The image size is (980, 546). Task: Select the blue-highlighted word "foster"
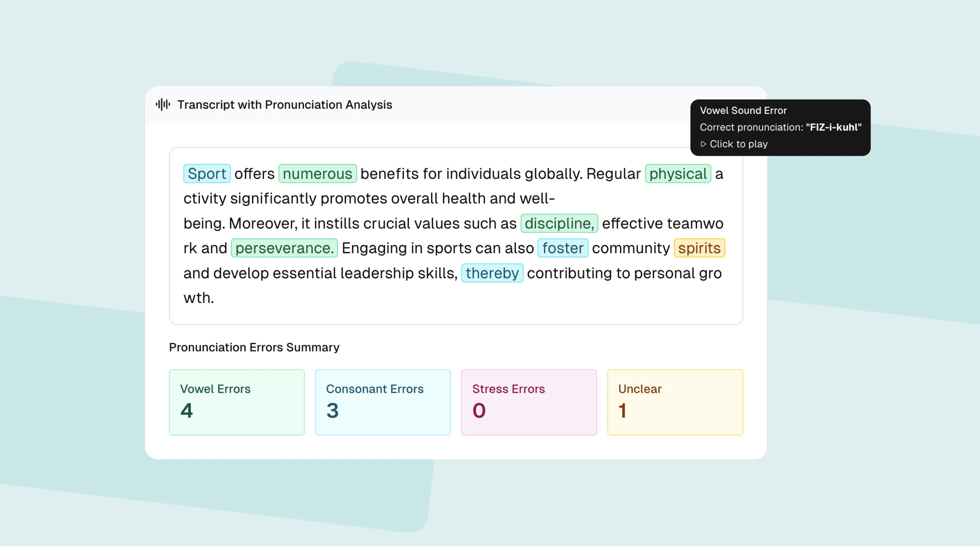pos(563,248)
